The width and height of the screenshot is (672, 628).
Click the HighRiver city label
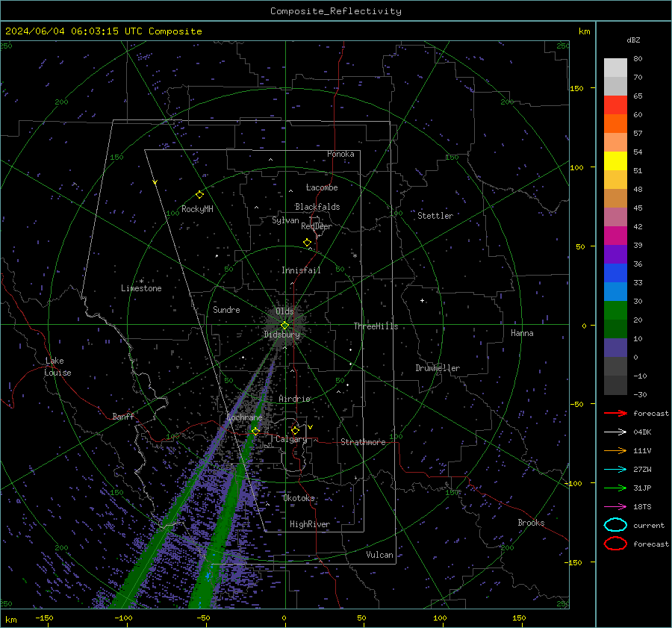tap(310, 524)
